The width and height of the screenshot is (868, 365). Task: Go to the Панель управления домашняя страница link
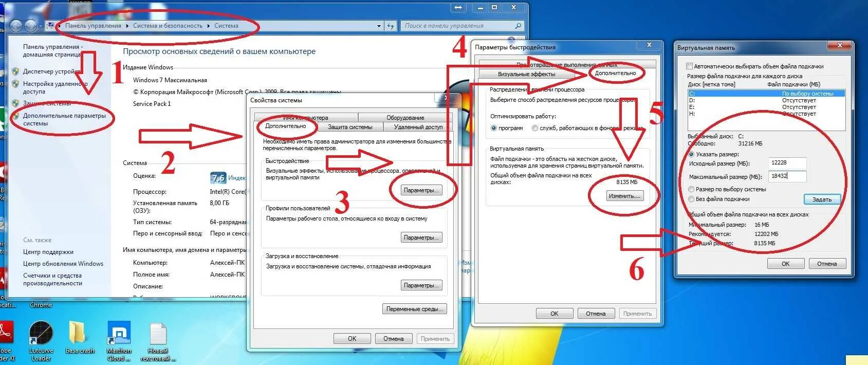[52, 50]
